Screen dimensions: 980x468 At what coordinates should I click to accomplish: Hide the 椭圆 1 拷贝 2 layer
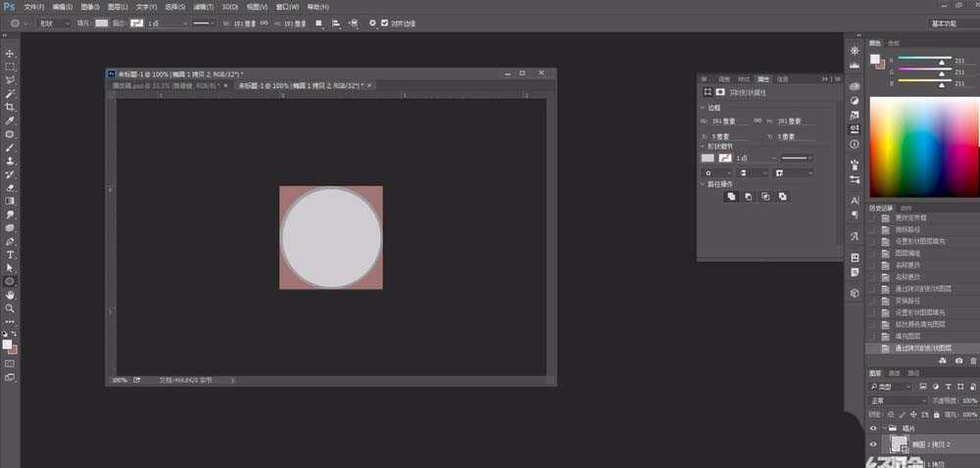coord(873,444)
